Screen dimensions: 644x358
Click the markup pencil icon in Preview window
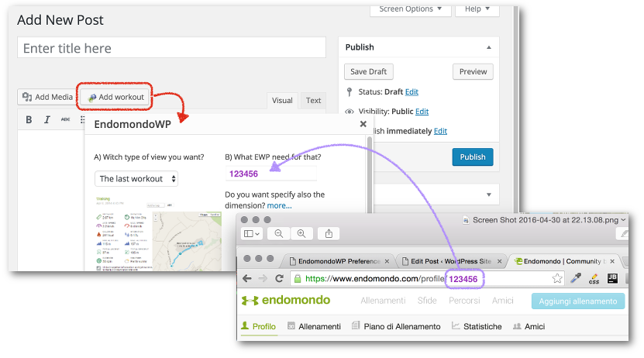(x=624, y=233)
